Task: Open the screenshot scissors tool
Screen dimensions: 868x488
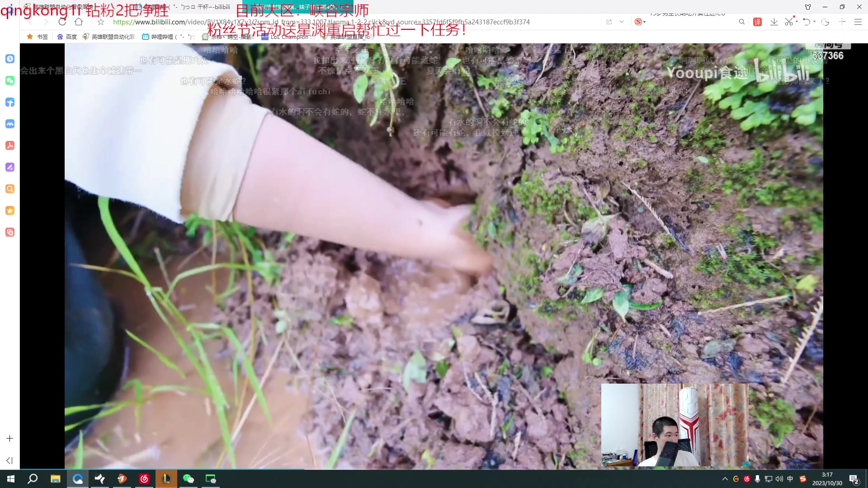Action: pos(789,22)
